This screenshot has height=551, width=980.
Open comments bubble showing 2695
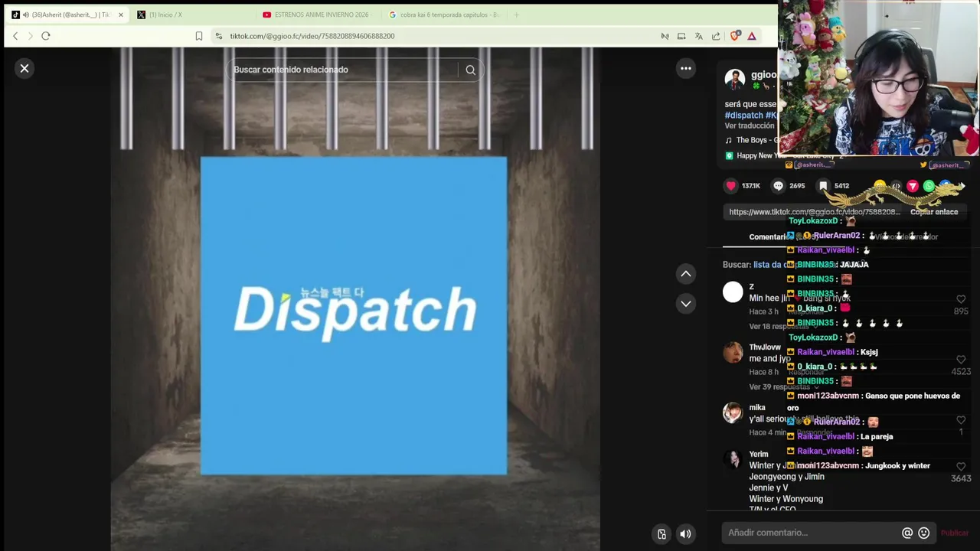778,186
